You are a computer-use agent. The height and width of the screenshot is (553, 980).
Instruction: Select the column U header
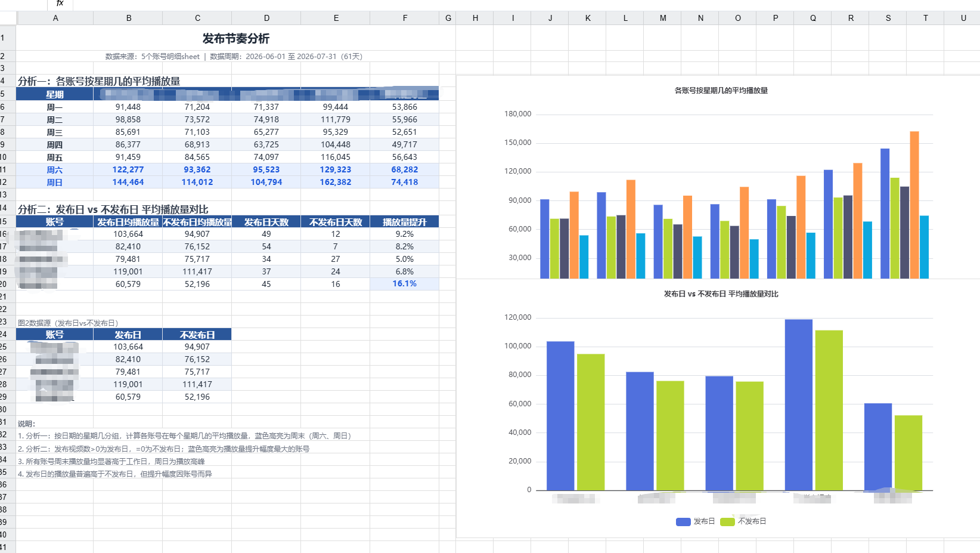coord(963,18)
